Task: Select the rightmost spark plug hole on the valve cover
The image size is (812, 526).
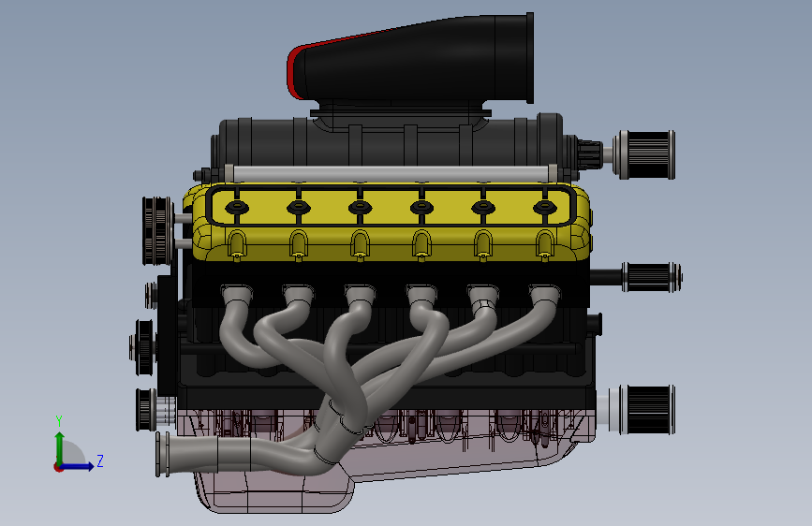Action: [545, 208]
